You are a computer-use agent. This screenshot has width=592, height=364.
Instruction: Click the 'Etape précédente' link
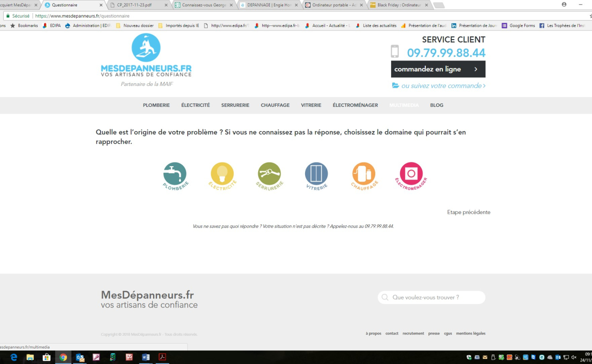[469, 212]
